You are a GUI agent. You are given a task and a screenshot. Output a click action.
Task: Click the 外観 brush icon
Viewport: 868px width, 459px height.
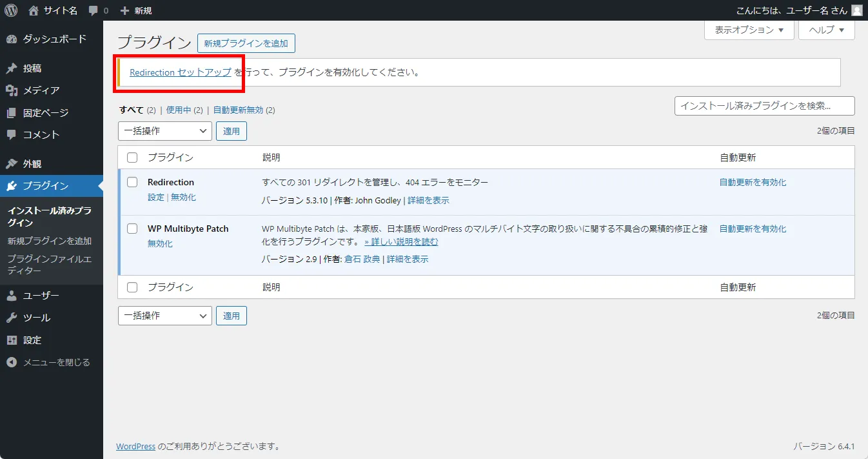tap(12, 163)
